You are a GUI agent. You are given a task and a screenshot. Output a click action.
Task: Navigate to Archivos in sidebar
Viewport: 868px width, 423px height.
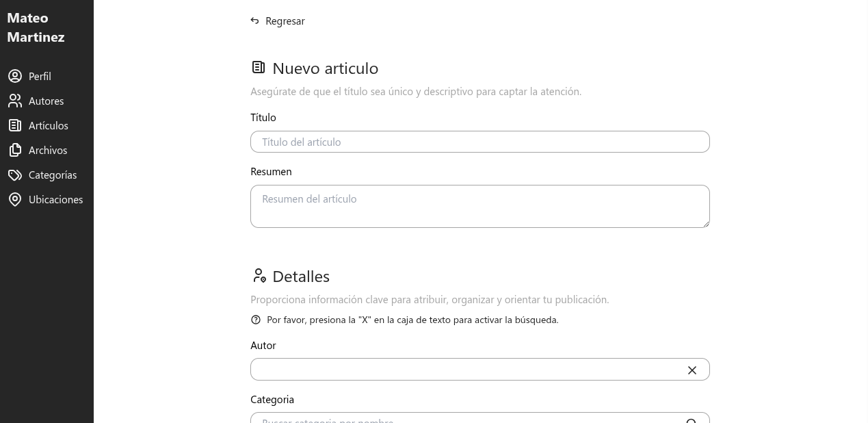(x=48, y=151)
